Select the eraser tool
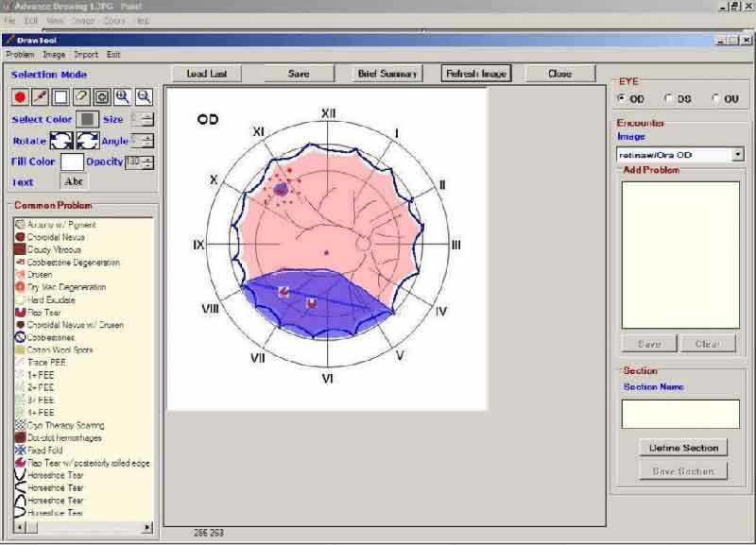The image size is (756, 545). tap(82, 97)
